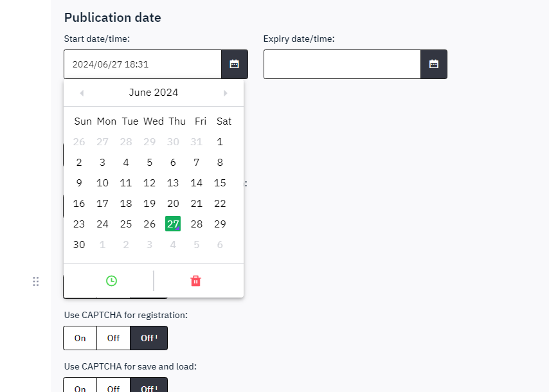The image size is (549, 392).
Task: Turn On CAPTCHA for registration
Action: (x=80, y=338)
